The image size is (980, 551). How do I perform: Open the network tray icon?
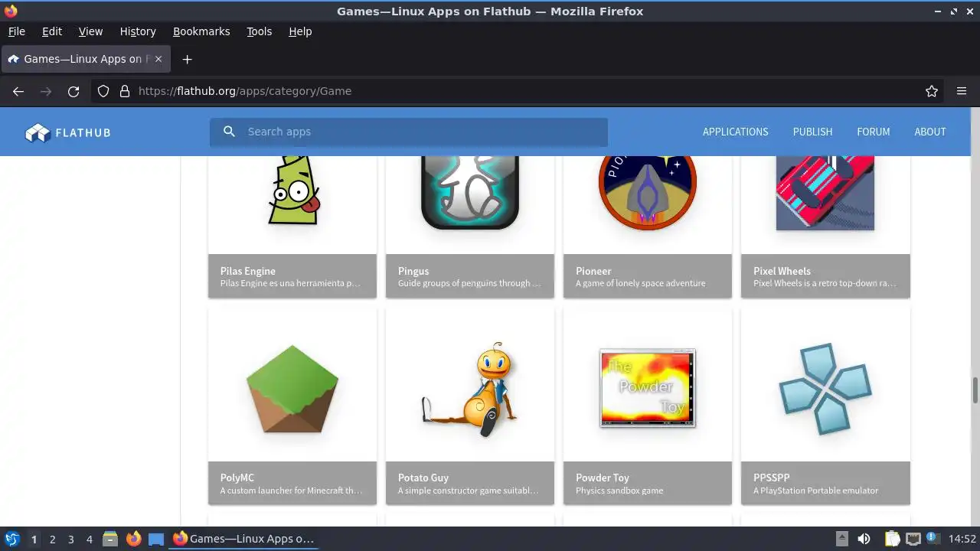(913, 539)
